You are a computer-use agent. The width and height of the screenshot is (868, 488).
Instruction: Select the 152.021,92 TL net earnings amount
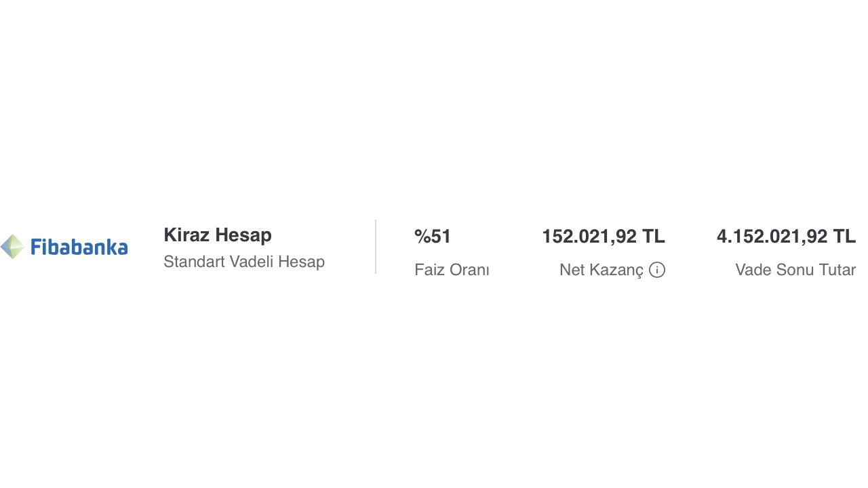point(604,237)
